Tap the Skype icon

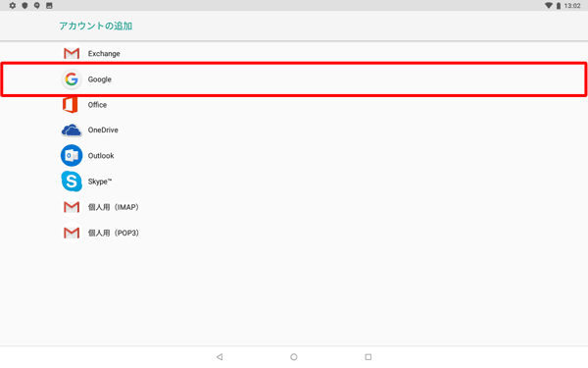click(72, 182)
